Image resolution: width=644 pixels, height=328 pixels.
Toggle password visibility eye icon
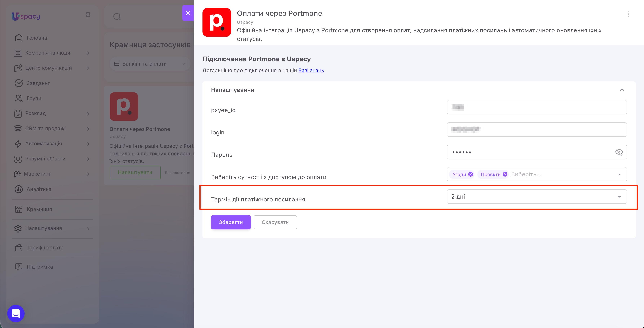(619, 152)
